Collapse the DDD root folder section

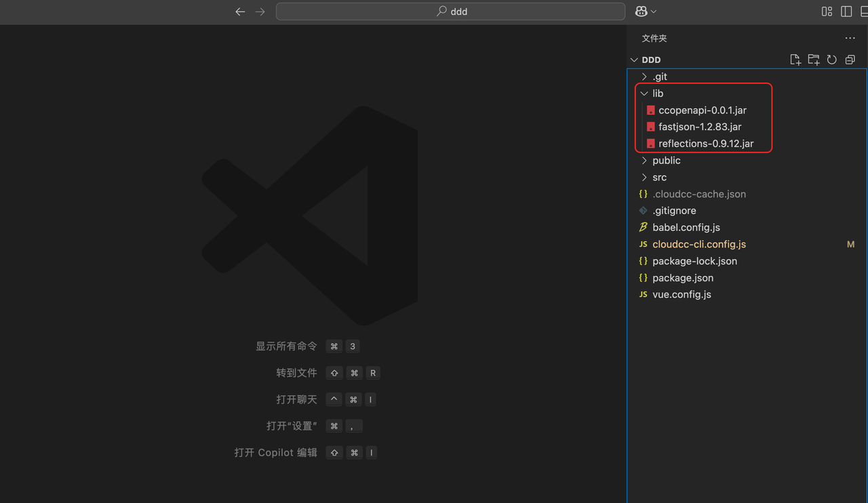pyautogui.click(x=650, y=60)
